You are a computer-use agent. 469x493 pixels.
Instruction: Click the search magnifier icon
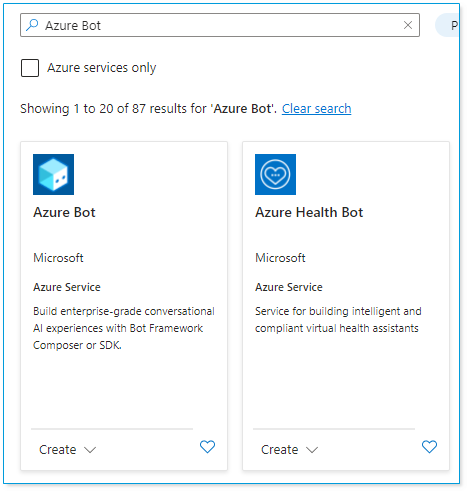pos(32,25)
